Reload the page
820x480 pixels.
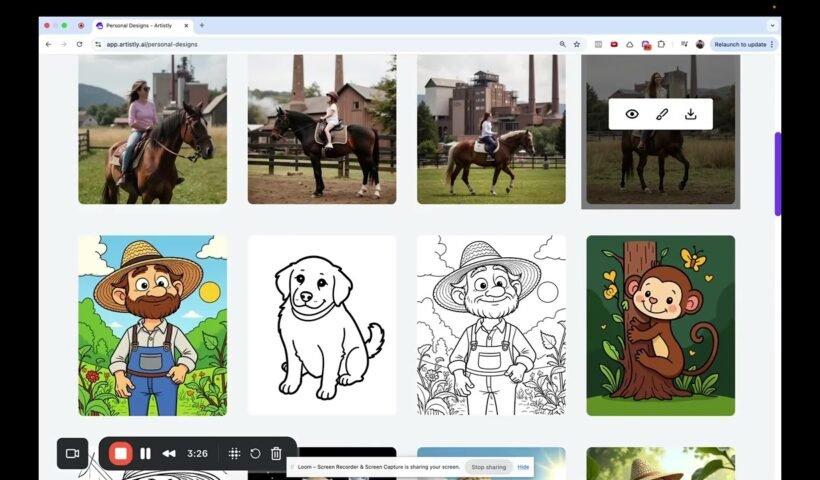tap(79, 44)
